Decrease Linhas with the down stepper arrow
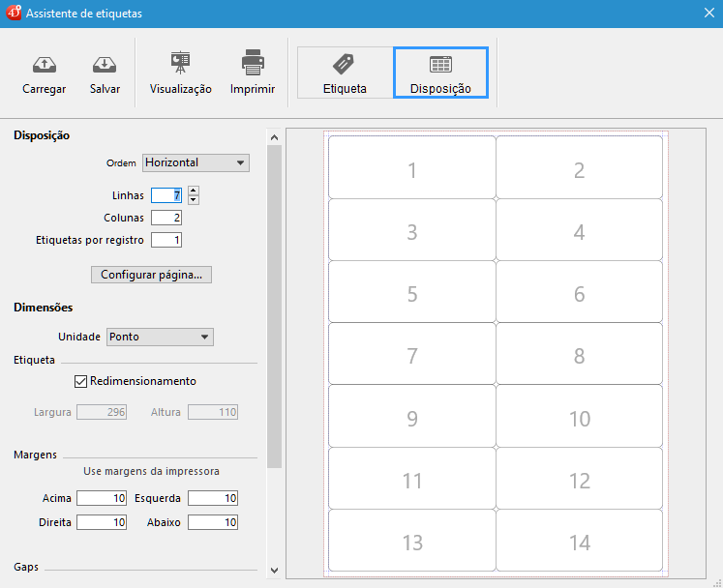Image resolution: width=723 pixels, height=588 pixels. 194,200
